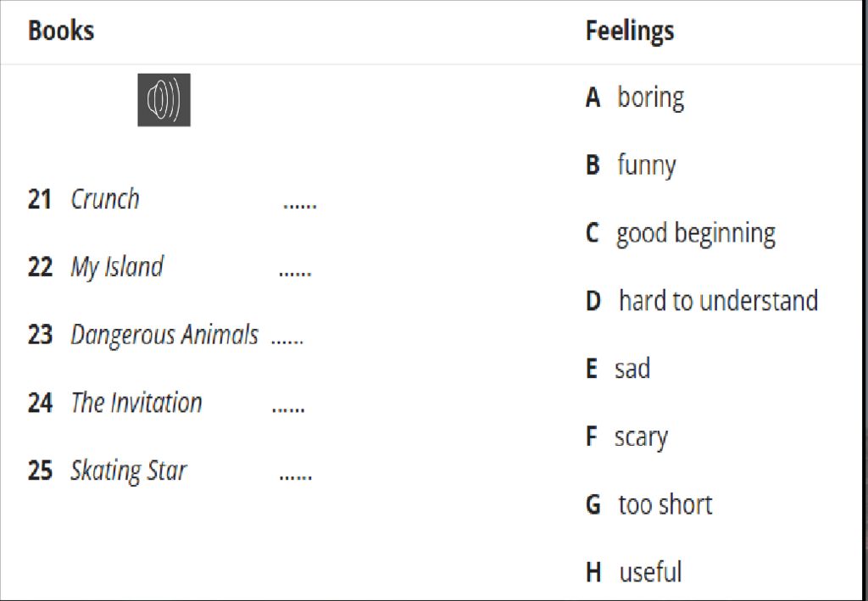
Task: Play the audio speaker icon
Action: [x=164, y=100]
